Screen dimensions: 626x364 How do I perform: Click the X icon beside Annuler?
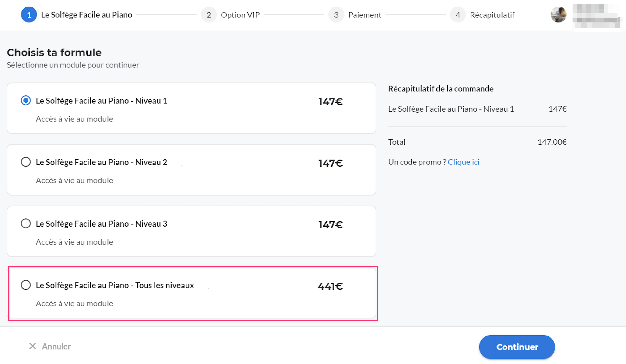click(32, 346)
